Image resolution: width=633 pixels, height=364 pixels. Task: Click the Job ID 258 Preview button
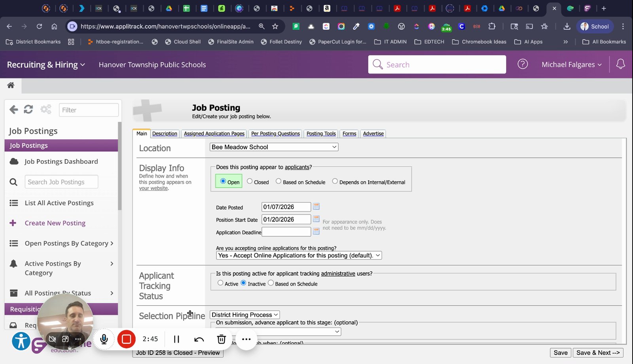(178, 353)
